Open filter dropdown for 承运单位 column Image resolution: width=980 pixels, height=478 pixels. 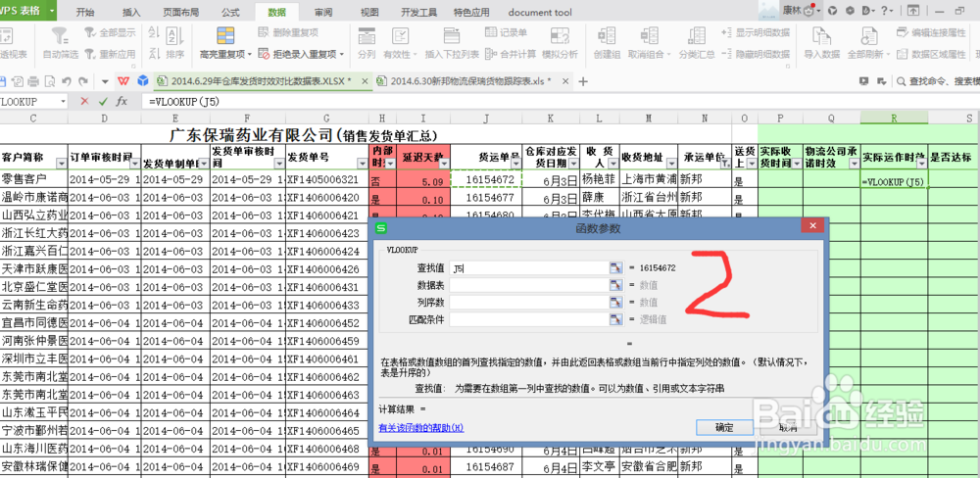[x=725, y=163]
